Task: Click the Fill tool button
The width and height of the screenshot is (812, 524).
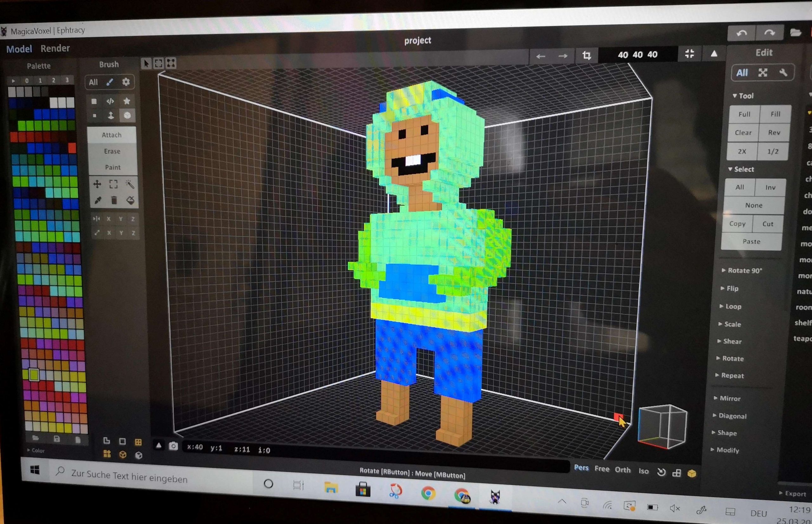Action: [x=775, y=114]
